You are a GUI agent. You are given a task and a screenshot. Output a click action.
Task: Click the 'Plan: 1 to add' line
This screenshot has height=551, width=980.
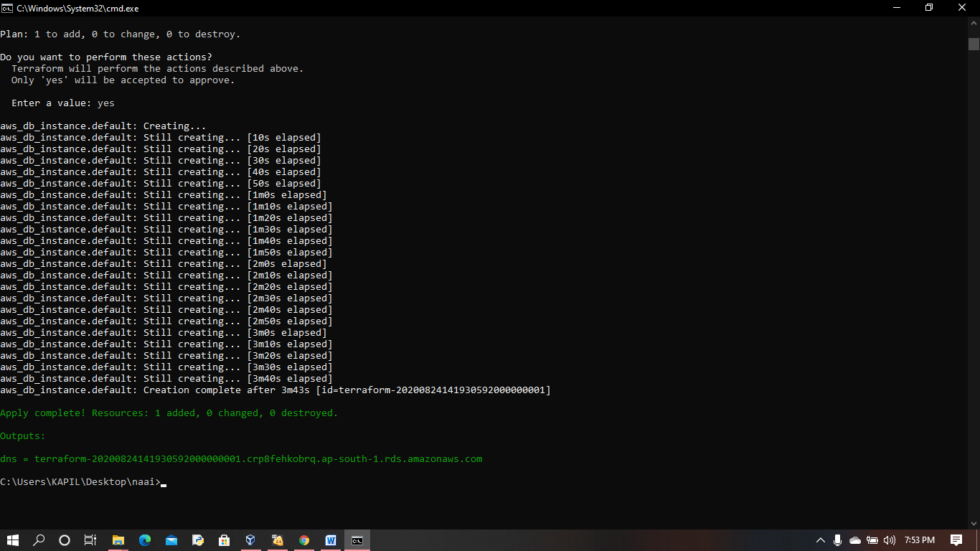[x=121, y=34]
